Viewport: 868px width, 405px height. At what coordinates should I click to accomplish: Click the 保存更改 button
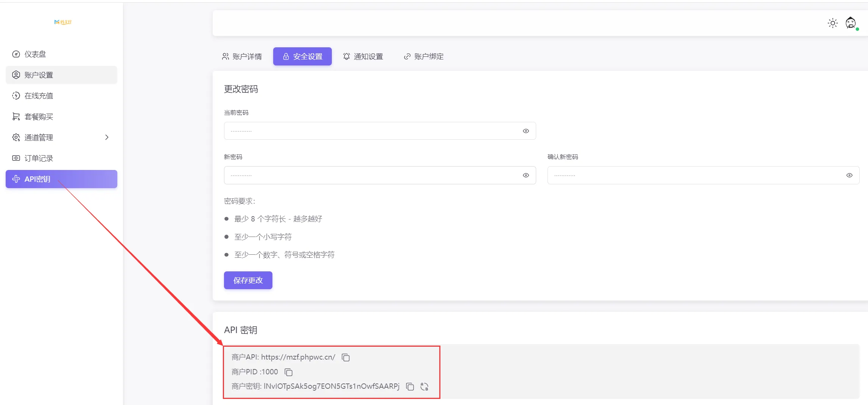click(x=248, y=280)
